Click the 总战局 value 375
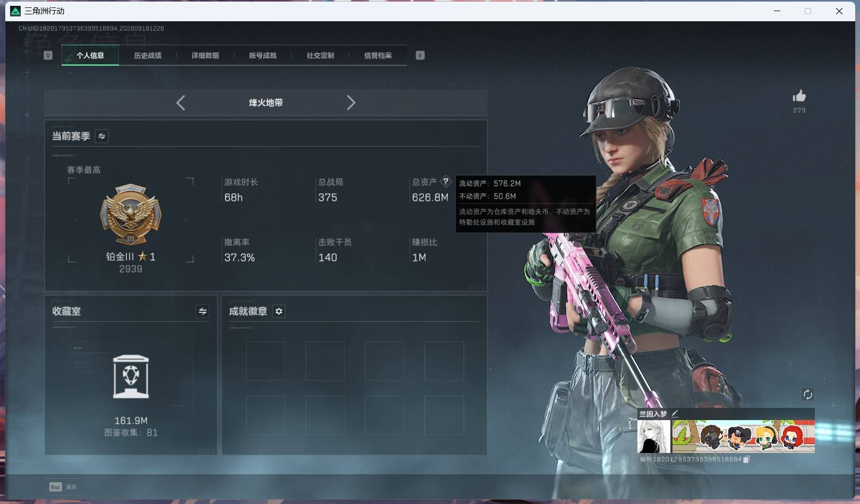Image resolution: width=860 pixels, height=504 pixels. (x=328, y=198)
